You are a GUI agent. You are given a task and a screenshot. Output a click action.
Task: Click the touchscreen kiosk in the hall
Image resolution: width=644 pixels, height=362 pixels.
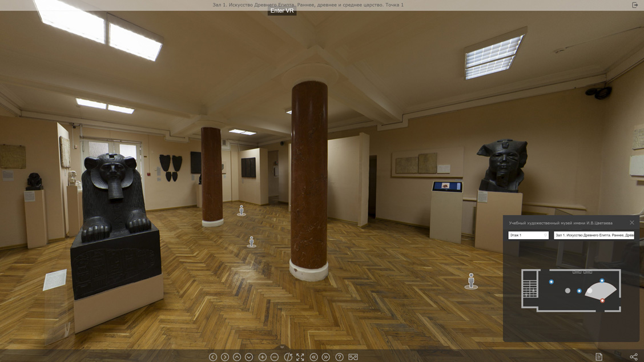pyautogui.click(x=447, y=187)
